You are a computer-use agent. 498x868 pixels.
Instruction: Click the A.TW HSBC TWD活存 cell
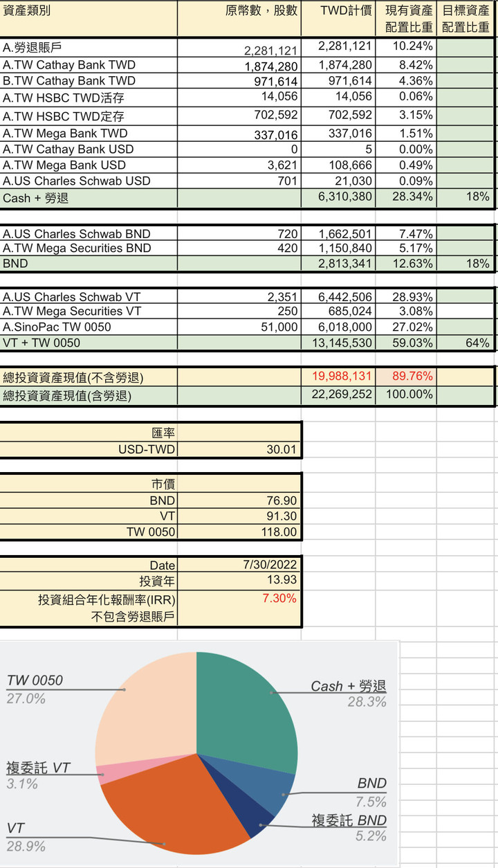tap(89, 98)
